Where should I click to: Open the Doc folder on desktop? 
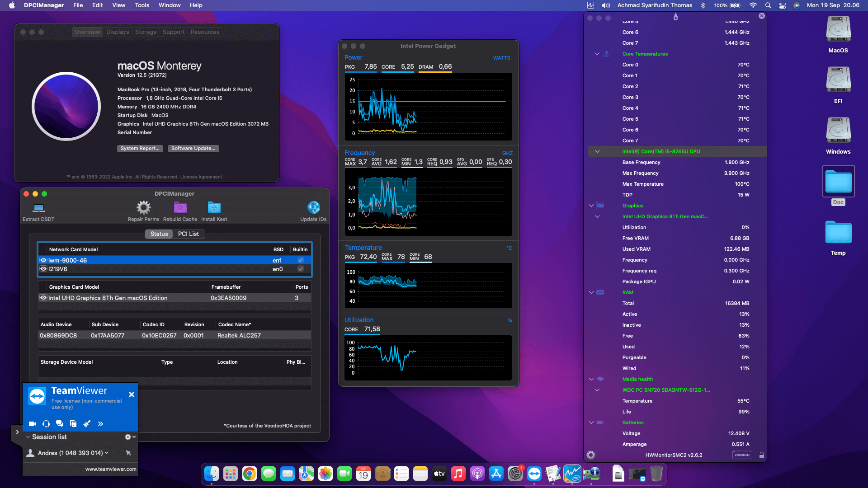point(838,182)
